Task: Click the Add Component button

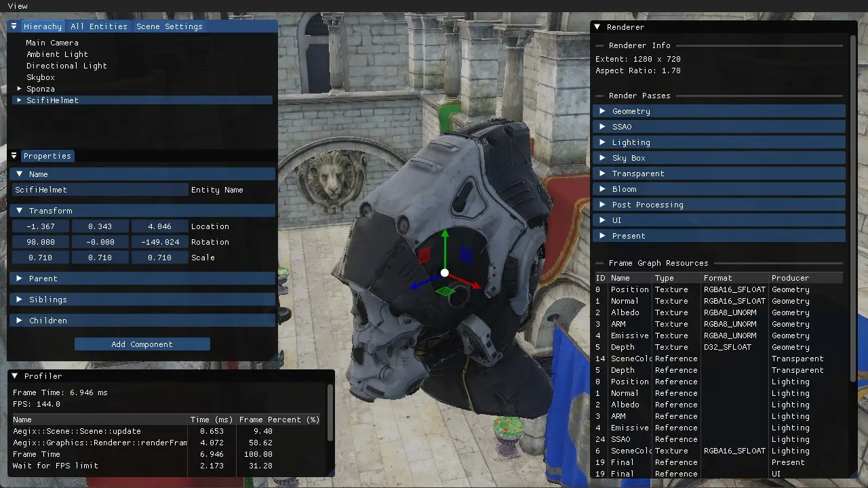Action: tap(142, 344)
